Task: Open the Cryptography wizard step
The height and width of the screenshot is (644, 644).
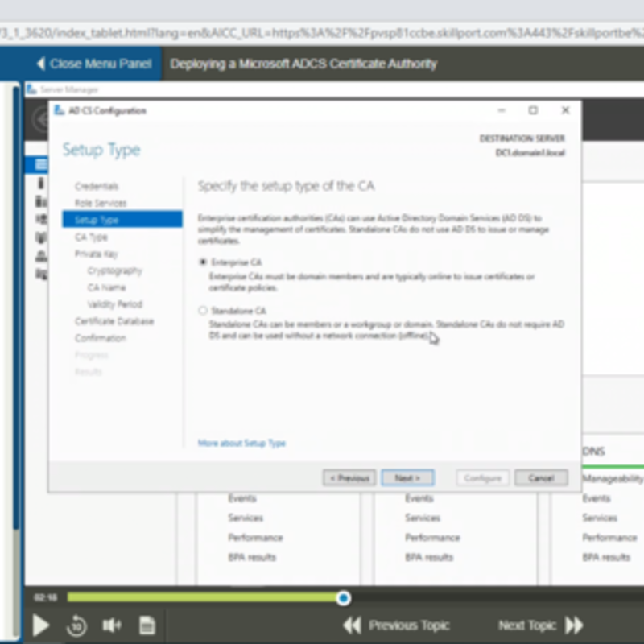Action: point(114,270)
